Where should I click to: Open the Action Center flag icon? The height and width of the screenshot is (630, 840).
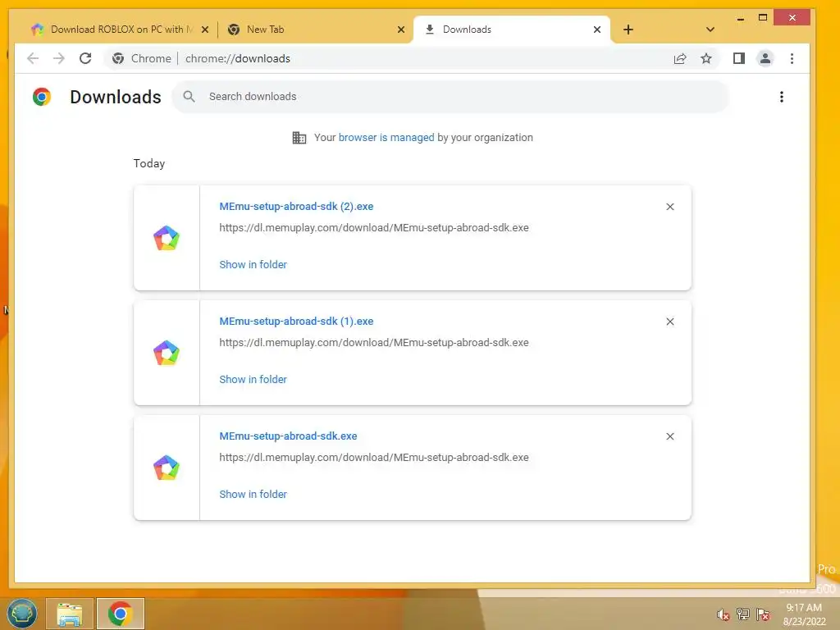coord(762,614)
